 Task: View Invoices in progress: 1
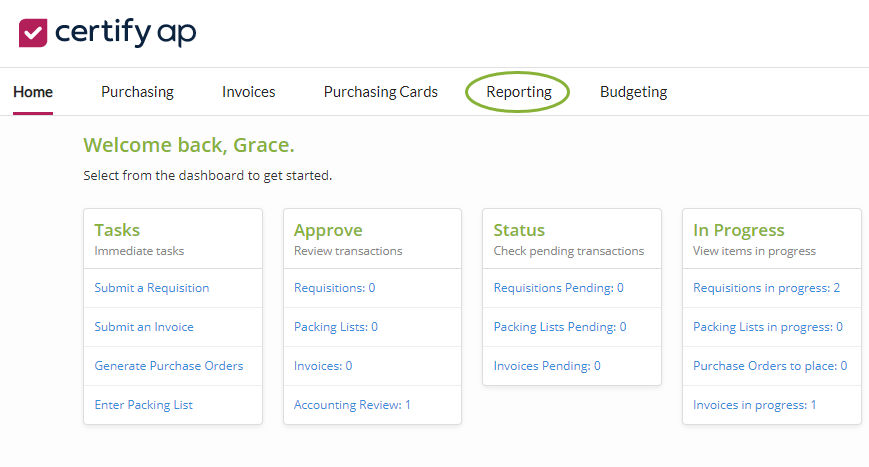point(755,405)
